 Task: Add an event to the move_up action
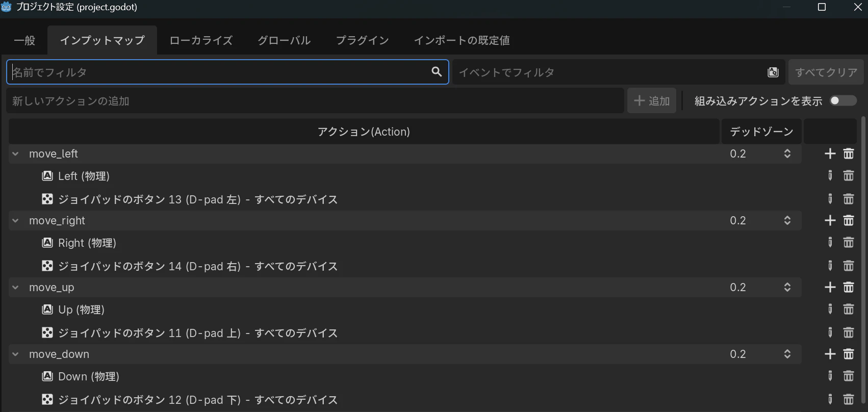coord(830,287)
